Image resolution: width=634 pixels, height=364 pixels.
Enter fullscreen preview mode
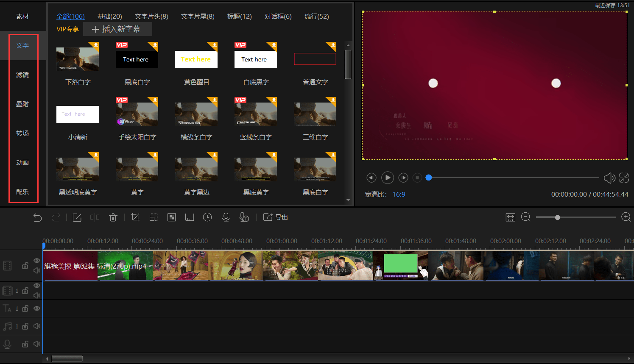click(x=624, y=178)
